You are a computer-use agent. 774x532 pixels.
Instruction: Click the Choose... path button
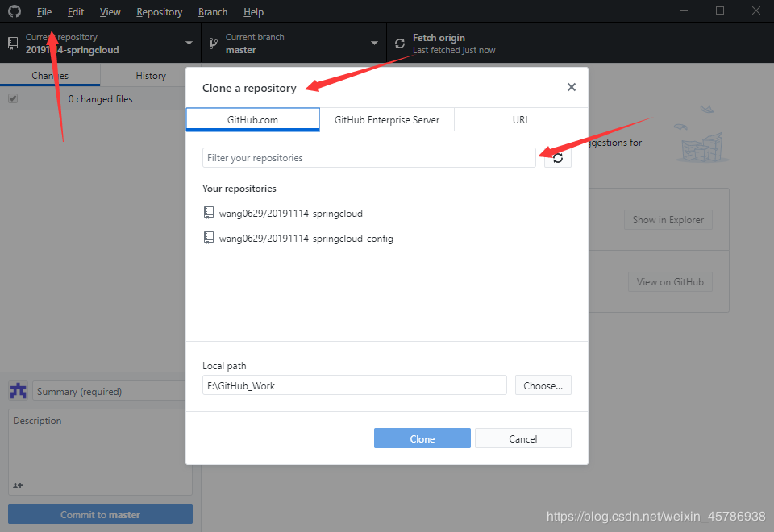click(543, 385)
